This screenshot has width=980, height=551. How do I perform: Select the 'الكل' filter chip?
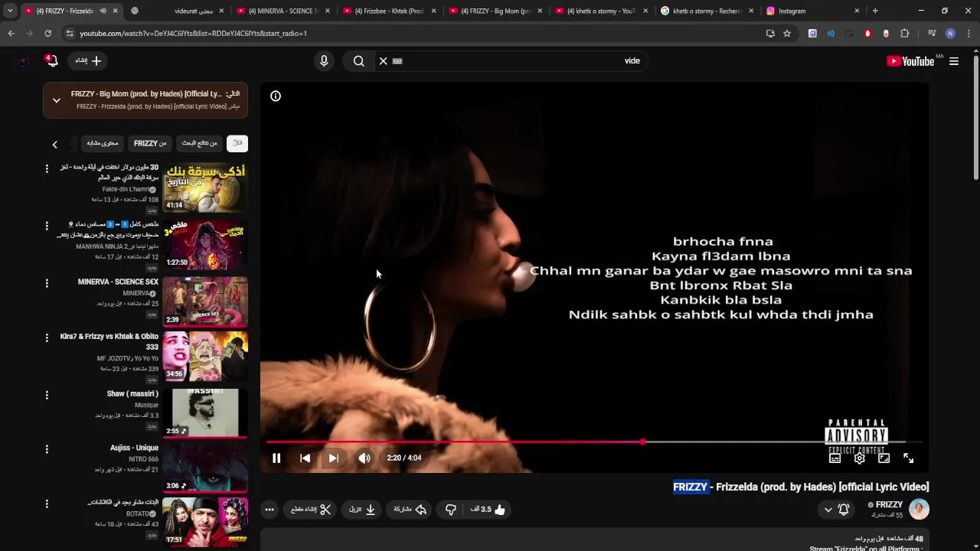(x=237, y=143)
